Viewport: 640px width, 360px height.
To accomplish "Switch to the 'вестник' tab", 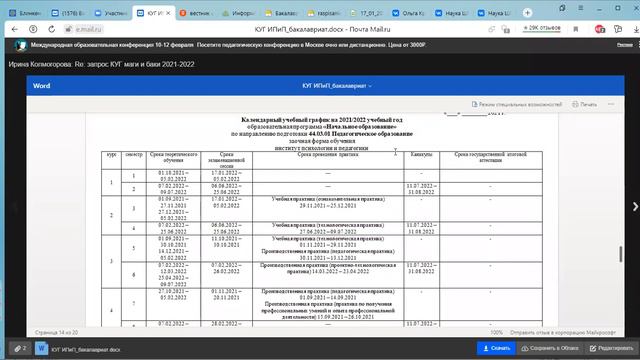I will [196, 13].
